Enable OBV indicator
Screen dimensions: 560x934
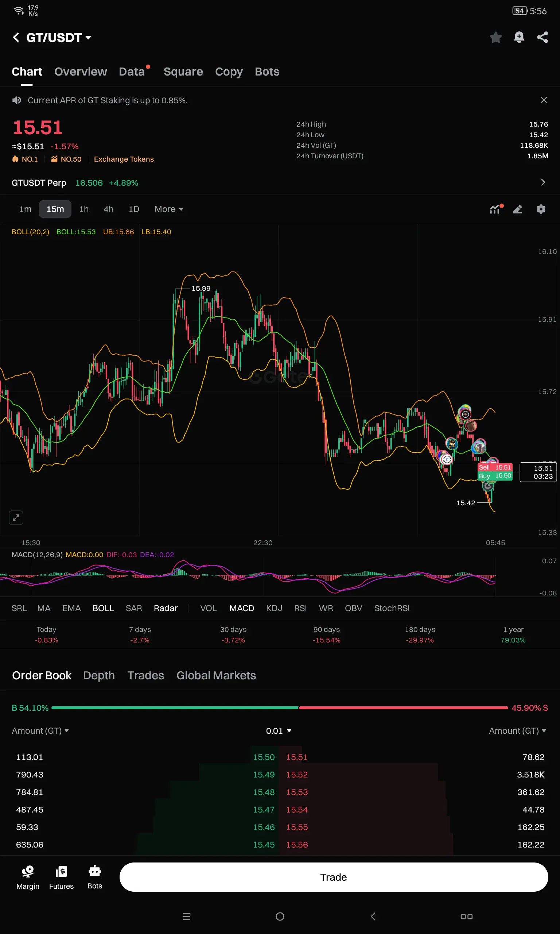(353, 608)
